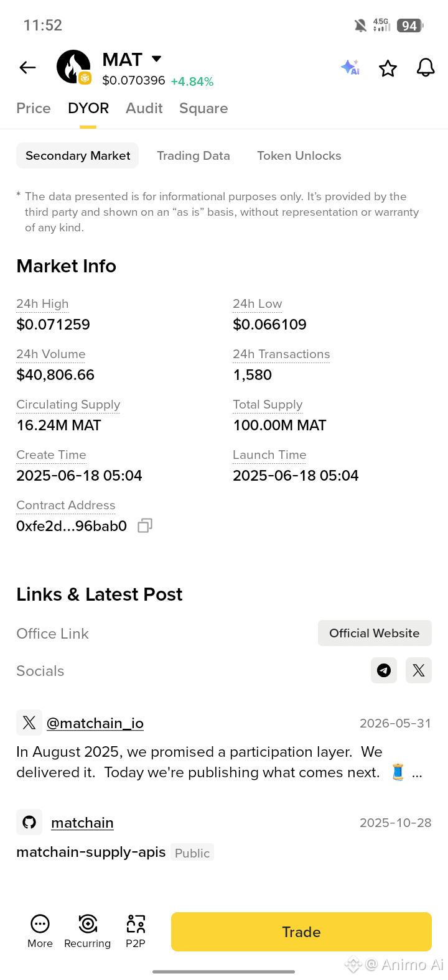
Task: Open the matchain GitHub link
Action: (x=82, y=823)
